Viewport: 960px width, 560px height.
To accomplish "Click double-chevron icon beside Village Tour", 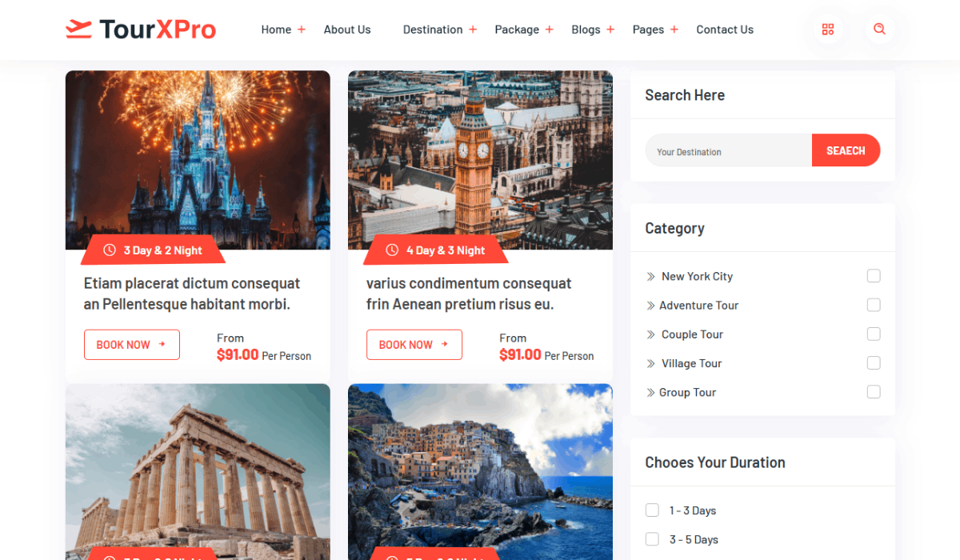I will click(x=650, y=364).
